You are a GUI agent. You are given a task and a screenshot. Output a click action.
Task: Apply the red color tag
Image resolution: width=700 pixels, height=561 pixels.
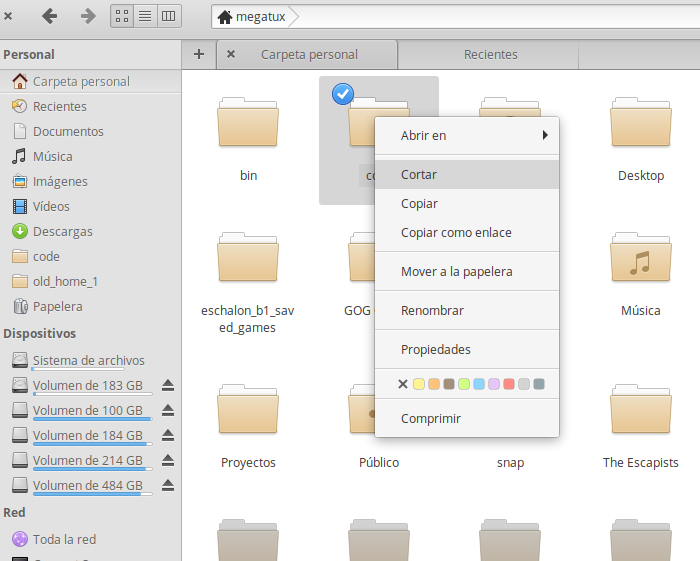click(x=509, y=384)
